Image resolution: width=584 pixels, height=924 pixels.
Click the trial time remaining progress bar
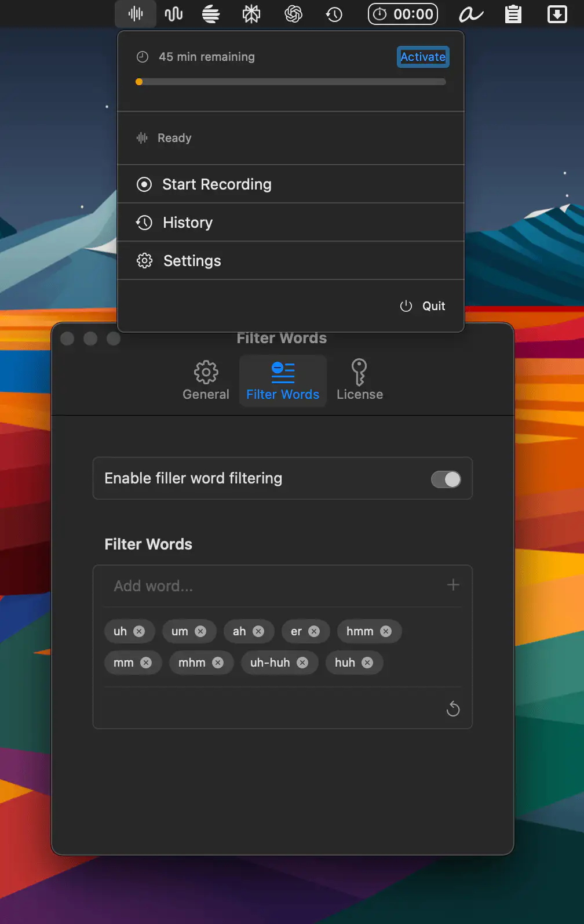291,82
